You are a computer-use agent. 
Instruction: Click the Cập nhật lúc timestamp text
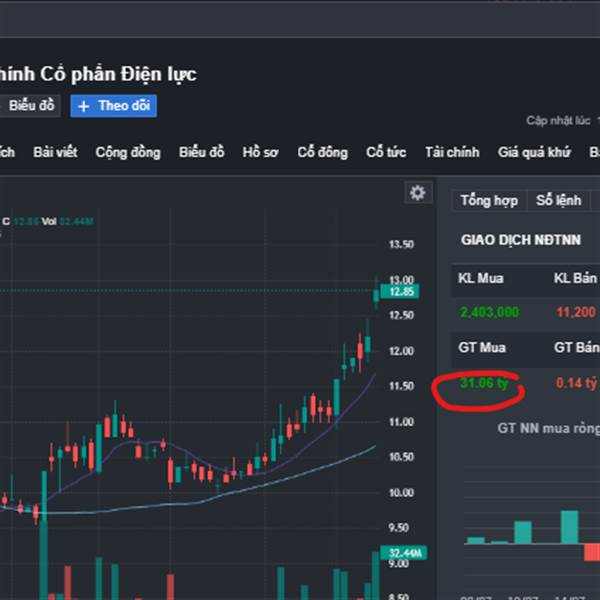coord(559,121)
